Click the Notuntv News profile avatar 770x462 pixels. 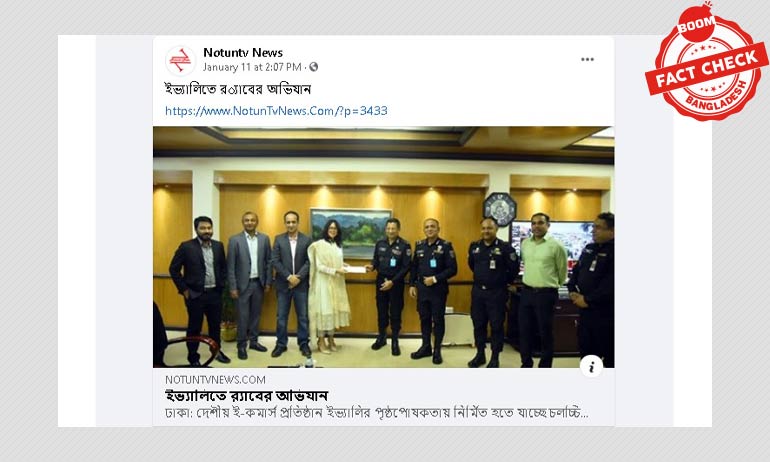(x=180, y=60)
